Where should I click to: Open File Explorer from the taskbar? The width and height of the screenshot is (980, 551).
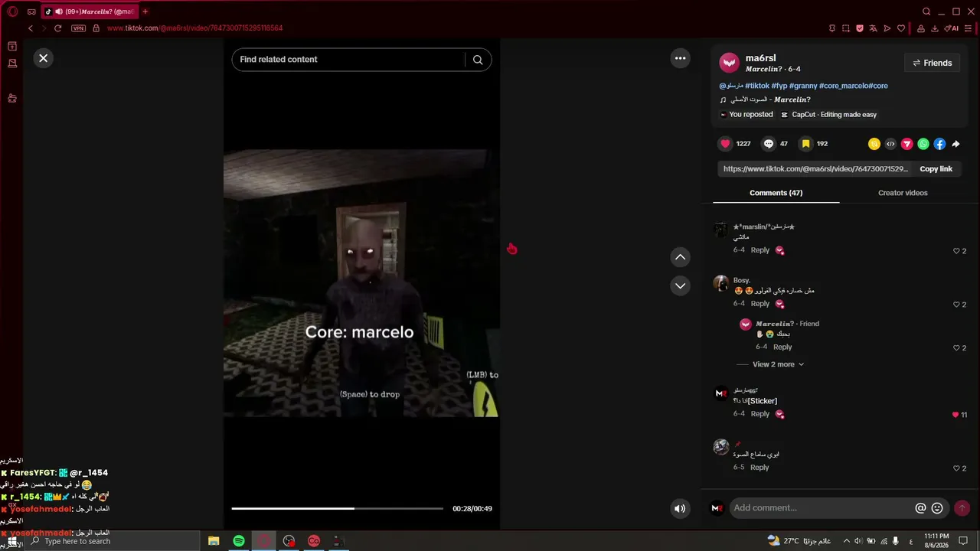[214, 541]
